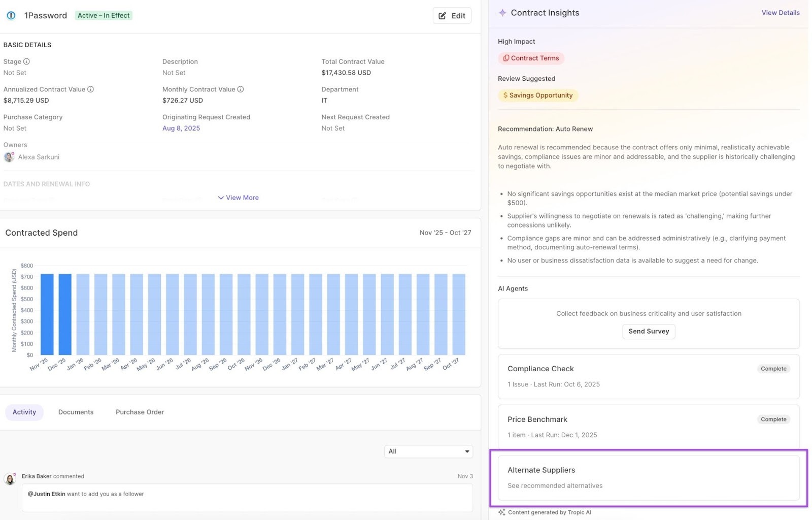This screenshot has width=812, height=520.
Task: Open the Aug 8, 2025 originating request link
Action: 181,128
